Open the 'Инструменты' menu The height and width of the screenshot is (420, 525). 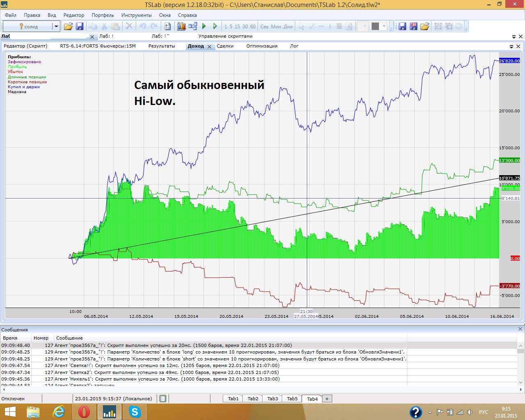[137, 15]
